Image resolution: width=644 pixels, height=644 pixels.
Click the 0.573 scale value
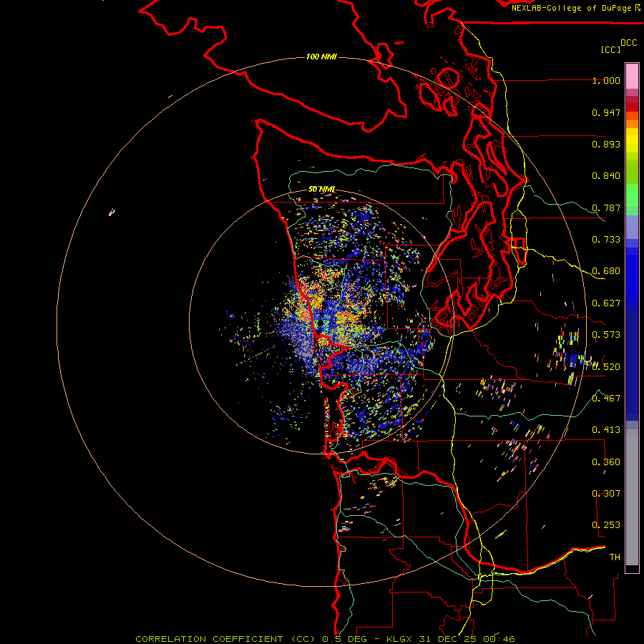tap(606, 335)
